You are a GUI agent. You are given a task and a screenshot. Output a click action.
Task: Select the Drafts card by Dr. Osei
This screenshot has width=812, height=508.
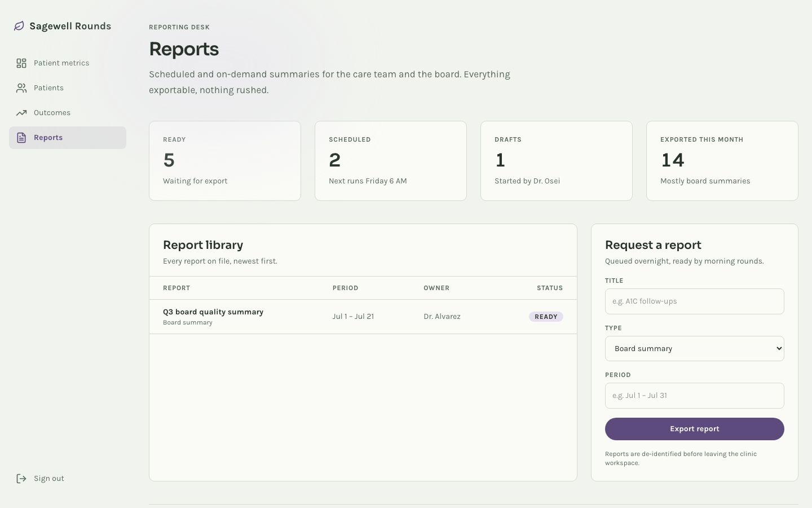(x=557, y=161)
